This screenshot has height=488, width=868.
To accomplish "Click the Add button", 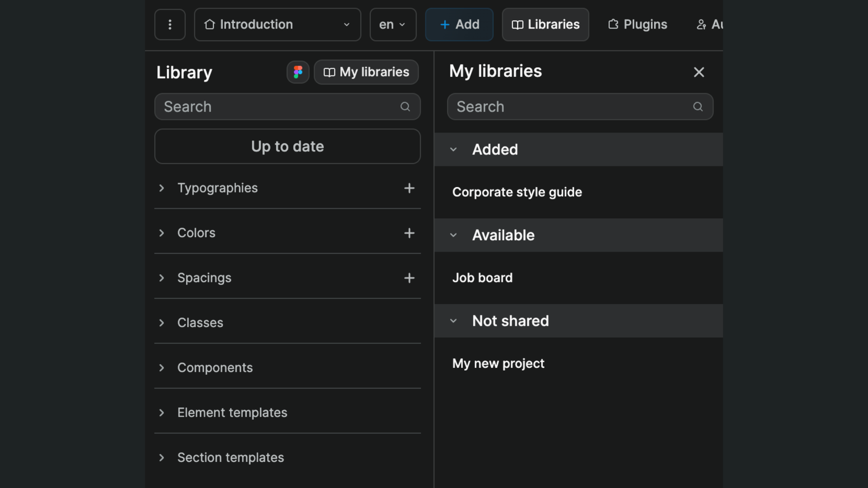I will coord(459,24).
